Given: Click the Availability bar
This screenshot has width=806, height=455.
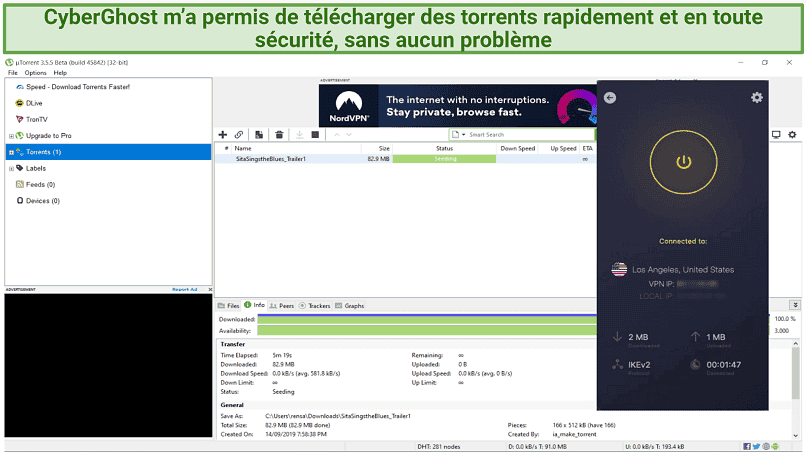Looking at the screenshot, I should pos(427,331).
